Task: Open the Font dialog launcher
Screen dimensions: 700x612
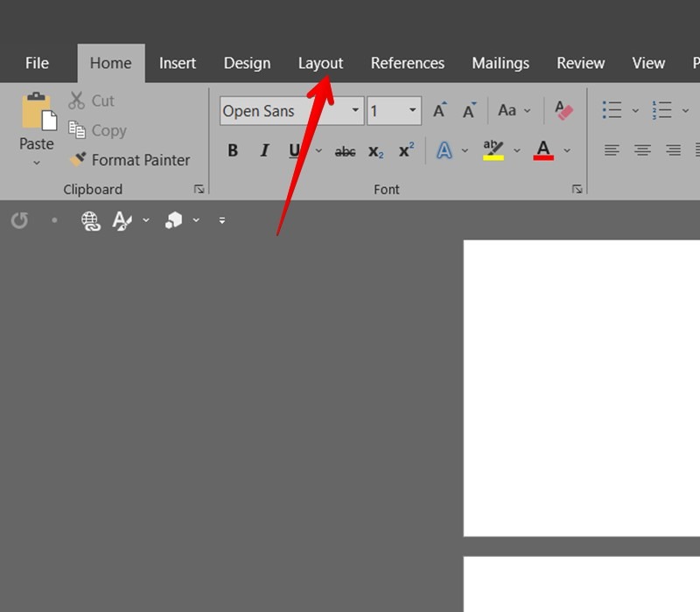Action: point(578,189)
